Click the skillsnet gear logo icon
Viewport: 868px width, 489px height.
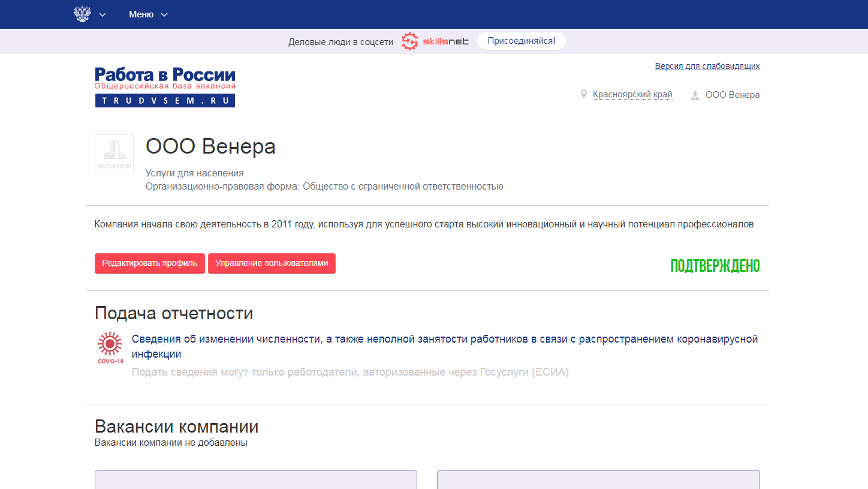click(409, 41)
